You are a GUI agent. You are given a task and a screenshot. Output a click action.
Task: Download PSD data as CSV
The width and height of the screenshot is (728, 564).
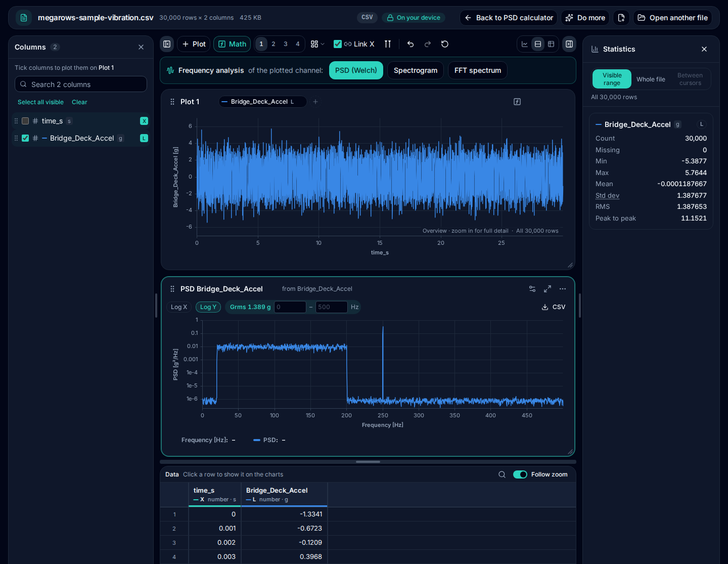pos(554,307)
